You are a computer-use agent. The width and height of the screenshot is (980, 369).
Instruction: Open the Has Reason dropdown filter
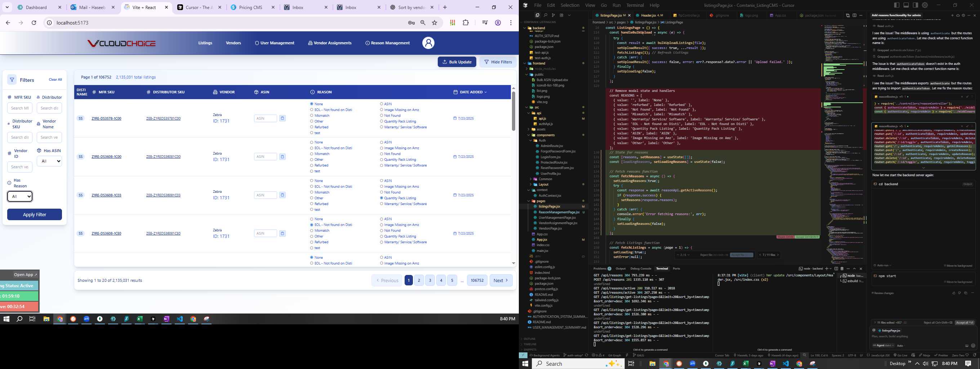click(x=20, y=196)
